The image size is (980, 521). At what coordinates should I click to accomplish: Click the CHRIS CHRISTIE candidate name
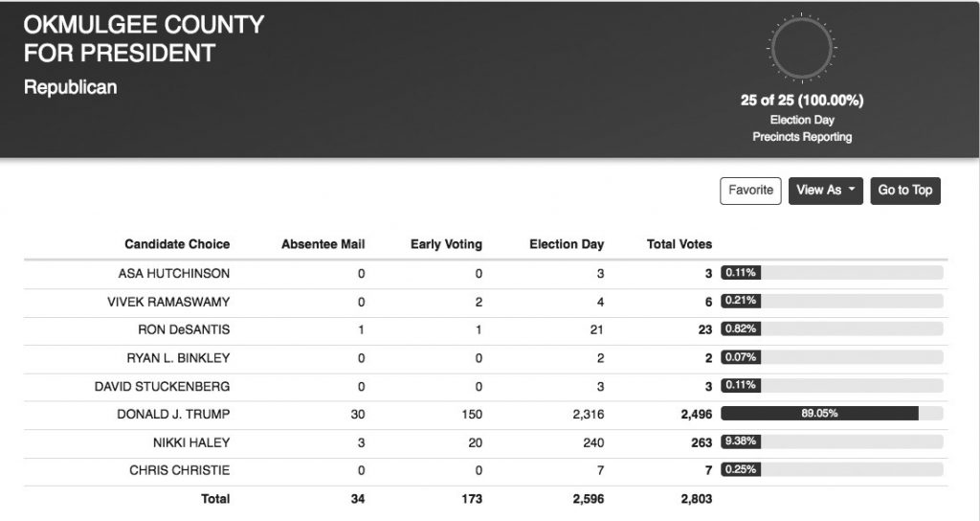(180, 470)
